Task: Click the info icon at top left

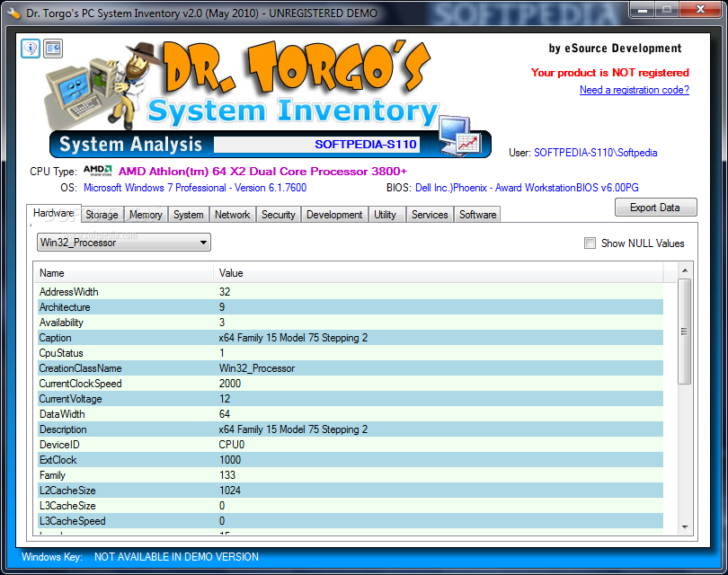Action: pyautogui.click(x=31, y=49)
